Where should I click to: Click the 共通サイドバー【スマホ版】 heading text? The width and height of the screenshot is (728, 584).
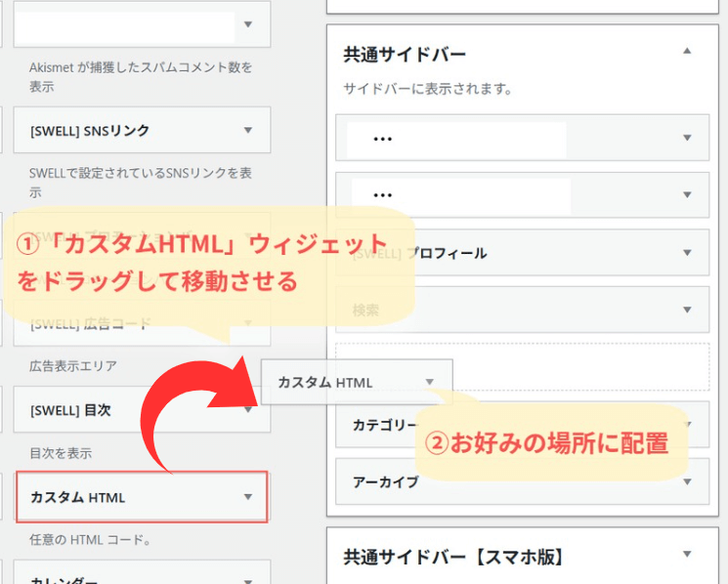click(x=452, y=557)
